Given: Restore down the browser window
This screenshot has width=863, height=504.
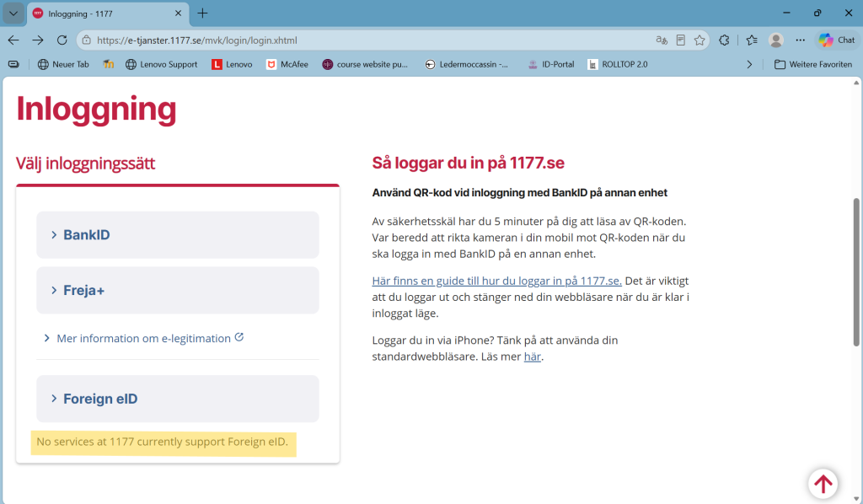Looking at the screenshot, I should click(x=817, y=13).
